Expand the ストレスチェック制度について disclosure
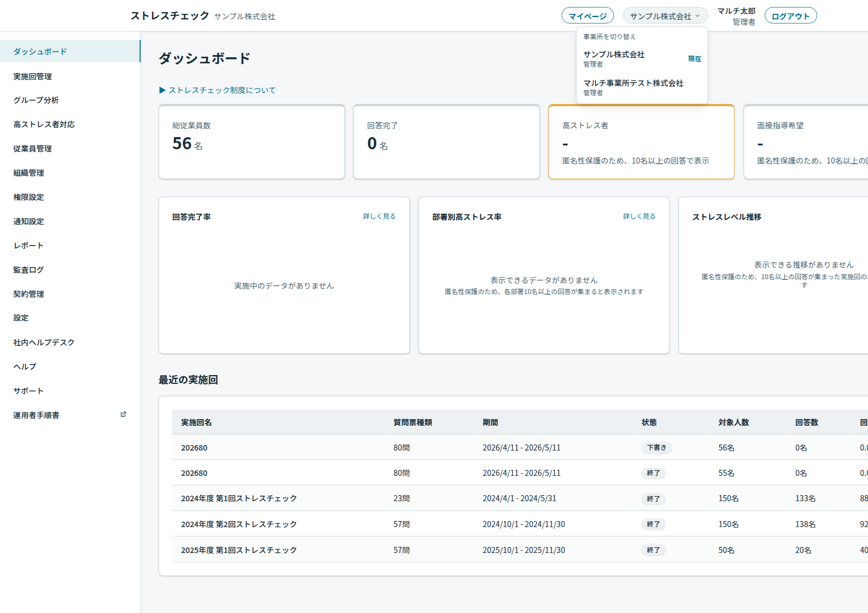This screenshot has height=613, width=868. point(218,90)
